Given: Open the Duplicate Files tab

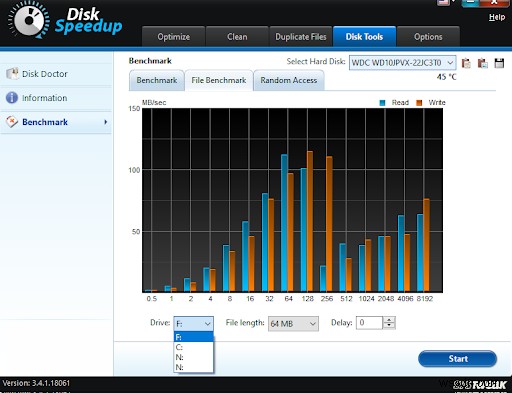Looking at the screenshot, I should pyautogui.click(x=301, y=37).
